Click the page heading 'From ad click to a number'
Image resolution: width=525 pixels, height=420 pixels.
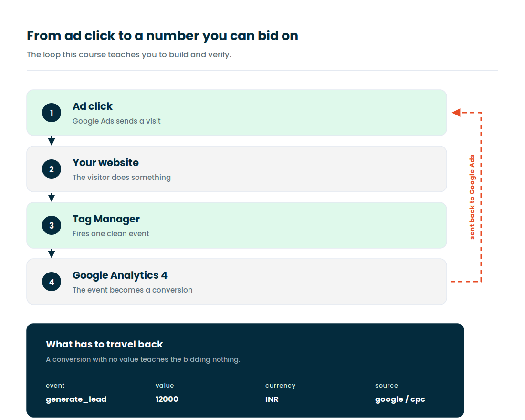click(162, 36)
